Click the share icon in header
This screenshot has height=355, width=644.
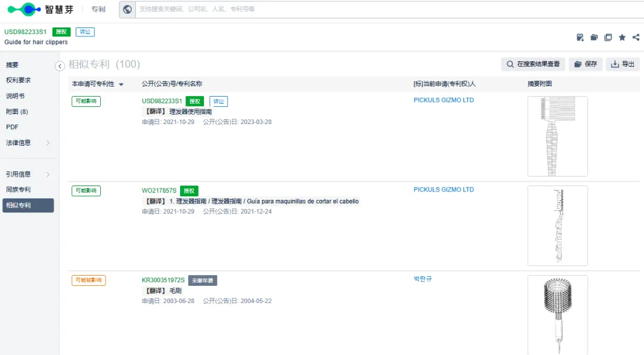pos(636,38)
